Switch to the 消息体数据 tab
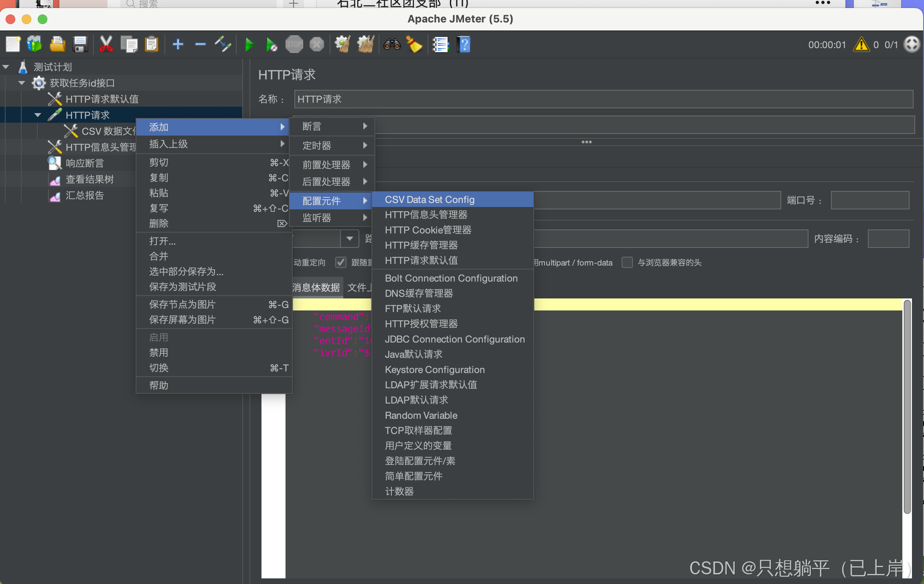 pos(316,287)
